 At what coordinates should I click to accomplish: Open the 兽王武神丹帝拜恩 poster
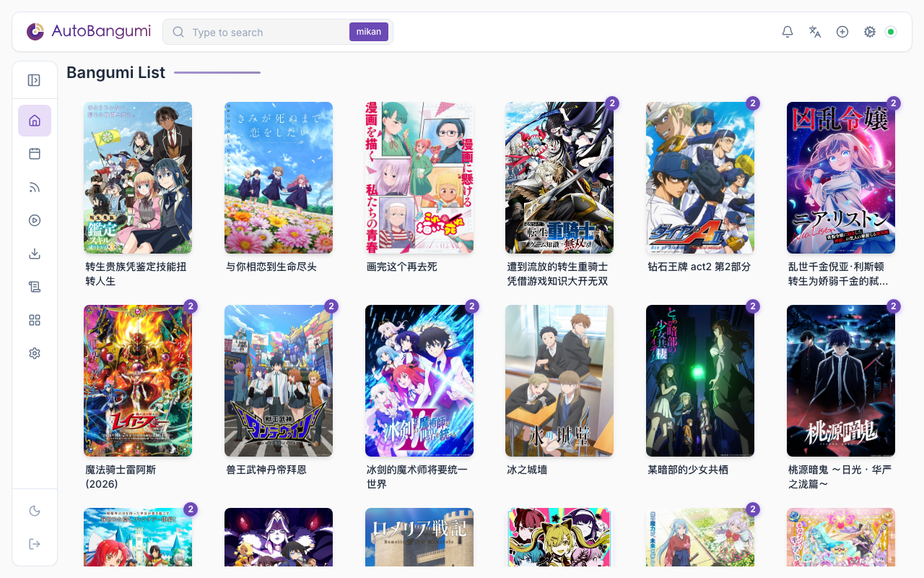[x=279, y=381]
